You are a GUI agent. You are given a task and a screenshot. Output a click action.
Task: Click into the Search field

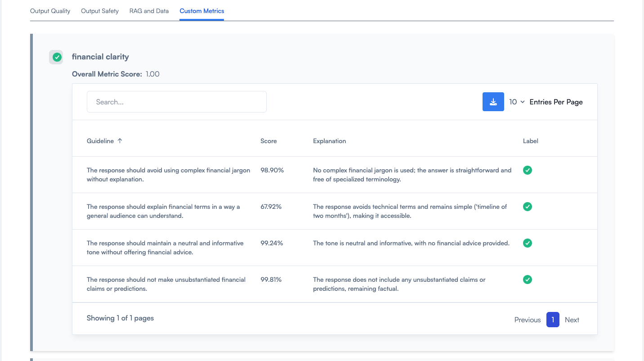click(176, 102)
